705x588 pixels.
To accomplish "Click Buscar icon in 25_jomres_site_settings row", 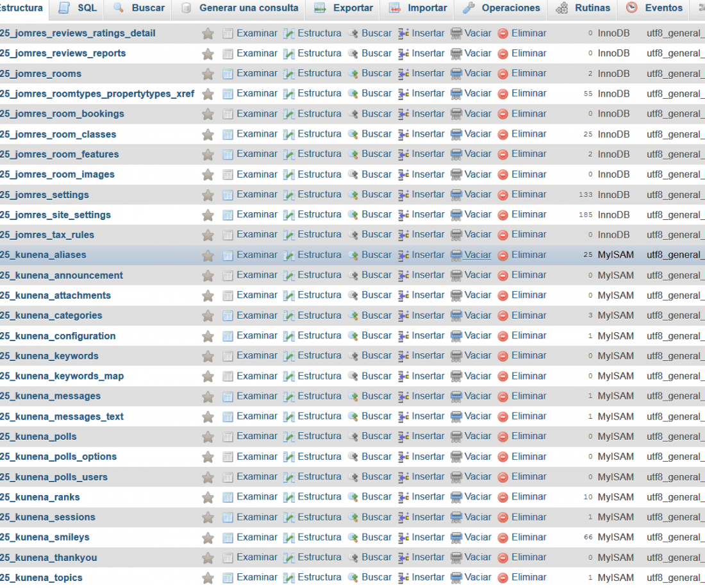I will [353, 215].
